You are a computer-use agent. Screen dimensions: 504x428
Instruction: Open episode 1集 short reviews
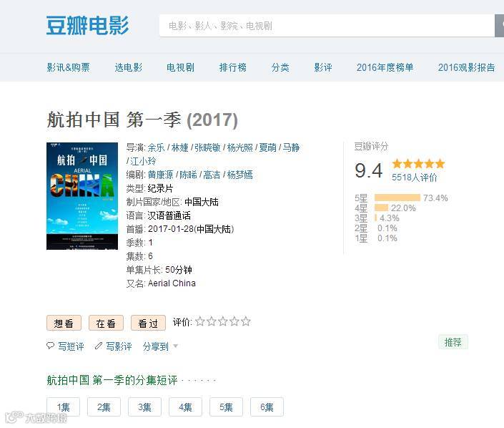(x=64, y=407)
